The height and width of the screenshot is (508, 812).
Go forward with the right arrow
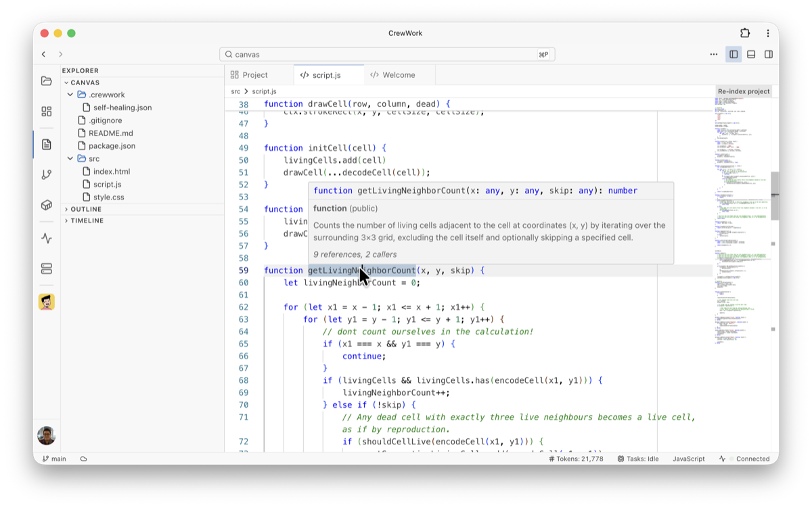coord(60,54)
